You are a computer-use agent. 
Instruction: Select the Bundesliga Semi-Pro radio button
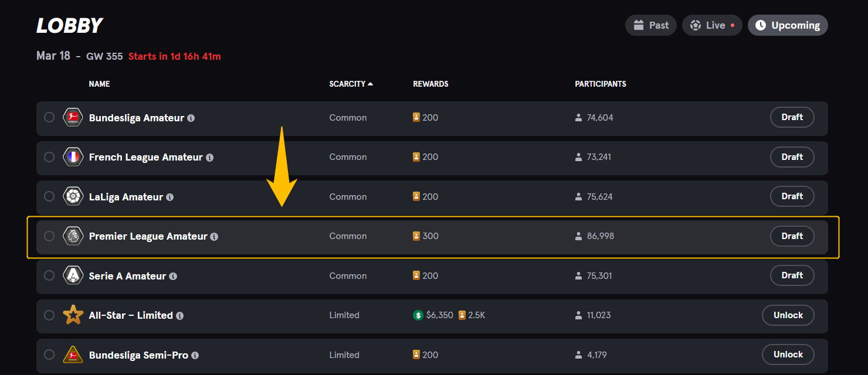tap(49, 354)
